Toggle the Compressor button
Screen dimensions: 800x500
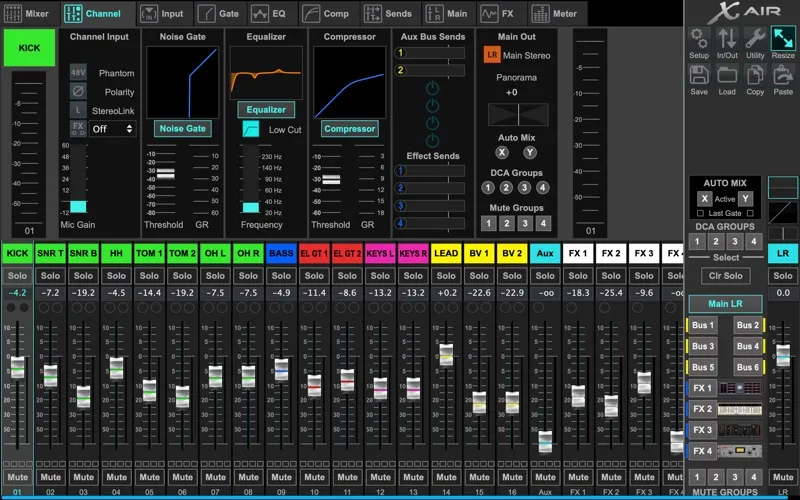click(x=349, y=129)
